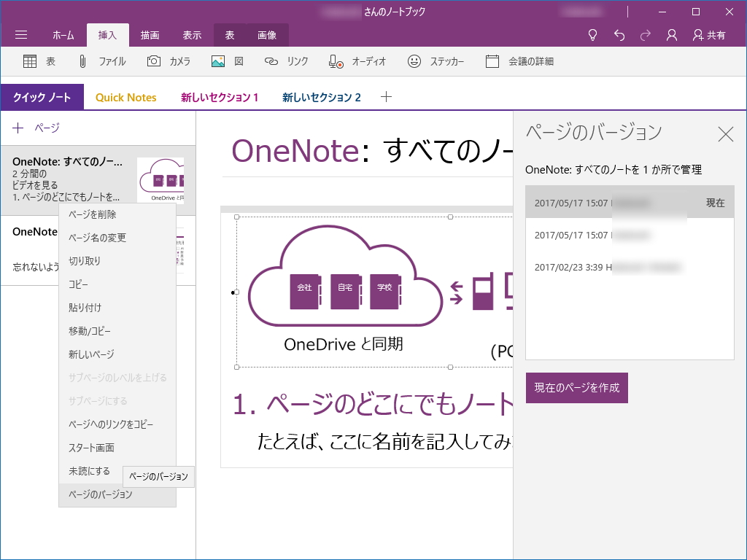This screenshot has width=747, height=560.
Task: Open the ステッカー sticker picker
Action: pos(436,61)
